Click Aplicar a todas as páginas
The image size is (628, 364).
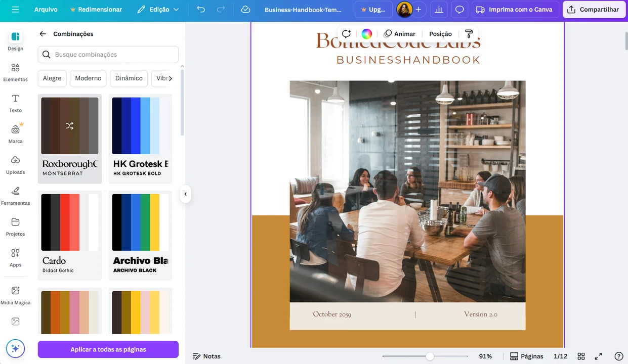pyautogui.click(x=108, y=349)
